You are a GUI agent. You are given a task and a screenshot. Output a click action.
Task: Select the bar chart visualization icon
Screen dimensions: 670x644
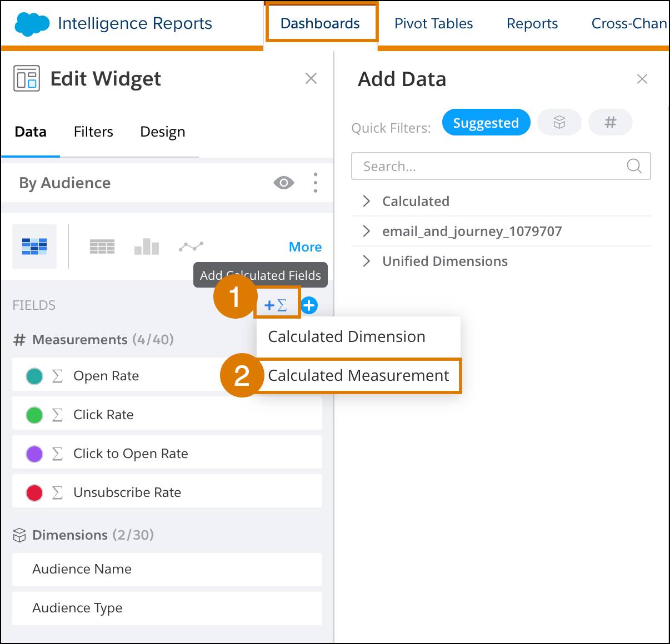click(x=146, y=246)
